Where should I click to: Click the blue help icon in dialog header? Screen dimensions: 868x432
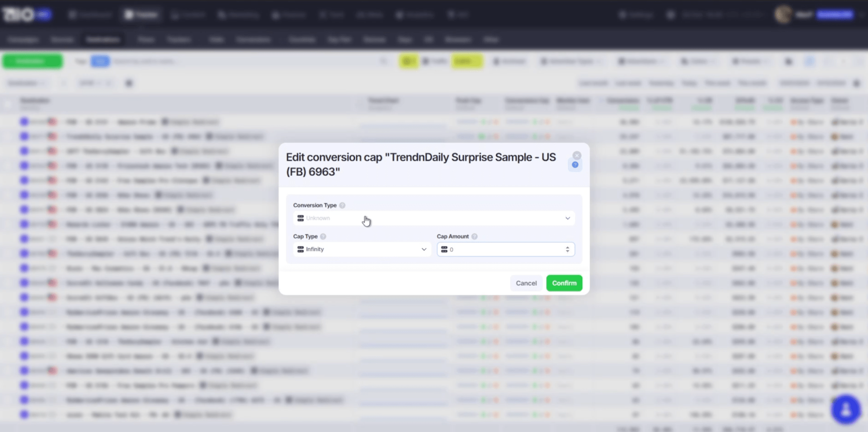tap(575, 165)
